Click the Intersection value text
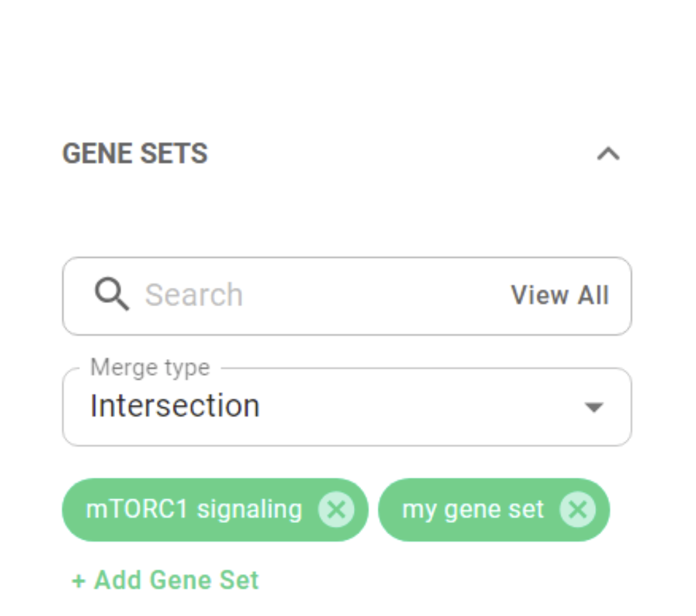Viewport: 696px width, 616px height. 175,406
